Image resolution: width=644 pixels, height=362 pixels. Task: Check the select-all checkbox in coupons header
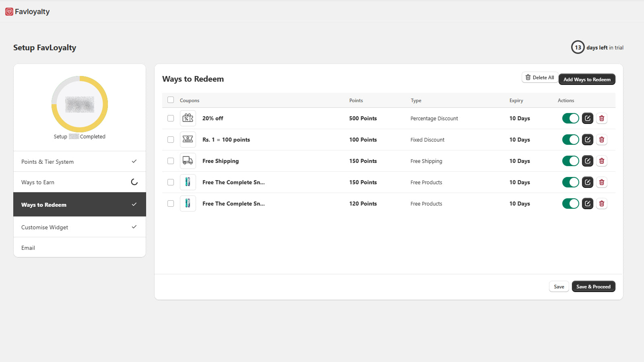pos(171,100)
